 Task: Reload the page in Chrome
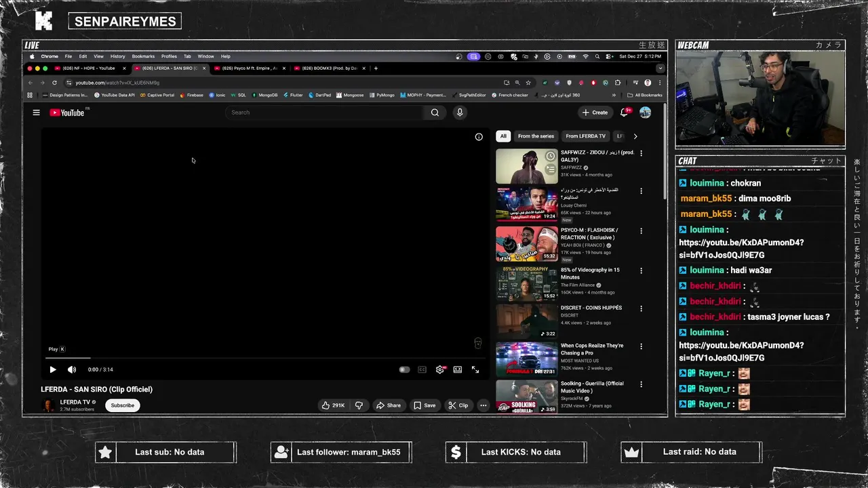[x=54, y=83]
